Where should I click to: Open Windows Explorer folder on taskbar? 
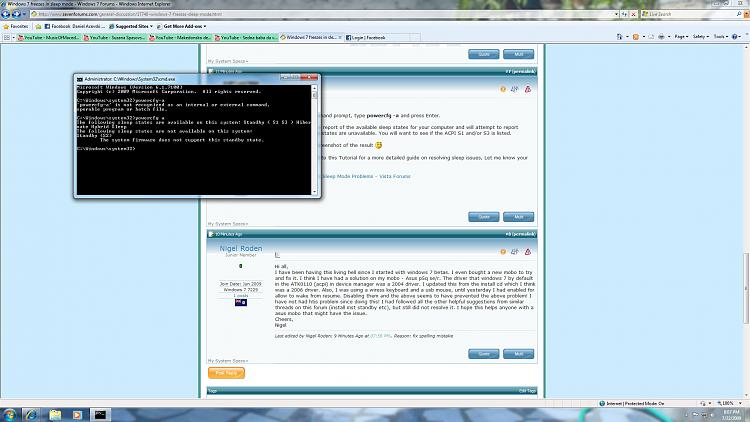click(x=55, y=415)
